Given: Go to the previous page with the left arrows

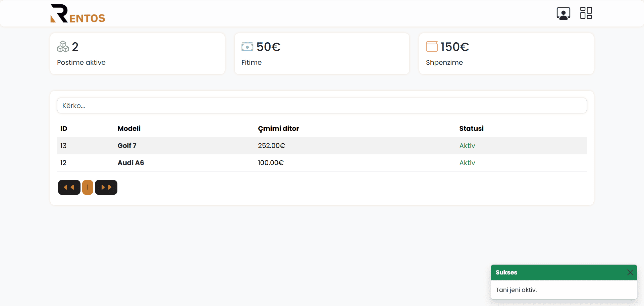Looking at the screenshot, I should click(69, 187).
